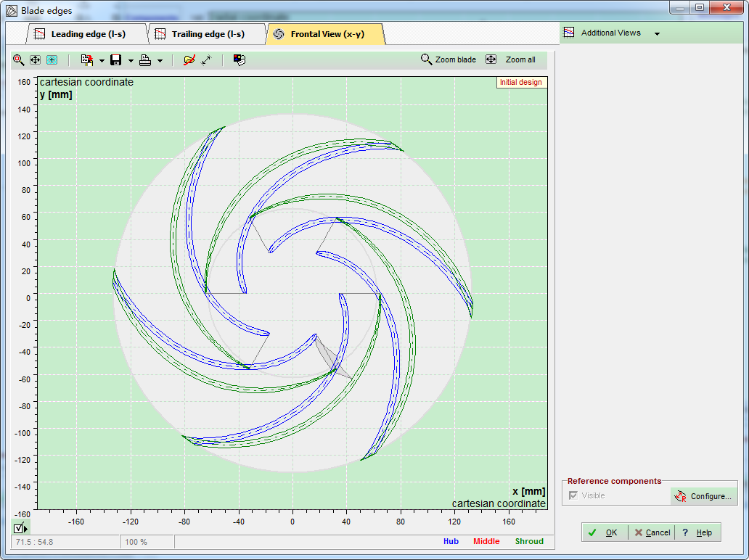Image resolution: width=749 pixels, height=560 pixels.
Task: Click the 71.5 : 54.8 coordinates field
Action: pyautogui.click(x=65, y=543)
